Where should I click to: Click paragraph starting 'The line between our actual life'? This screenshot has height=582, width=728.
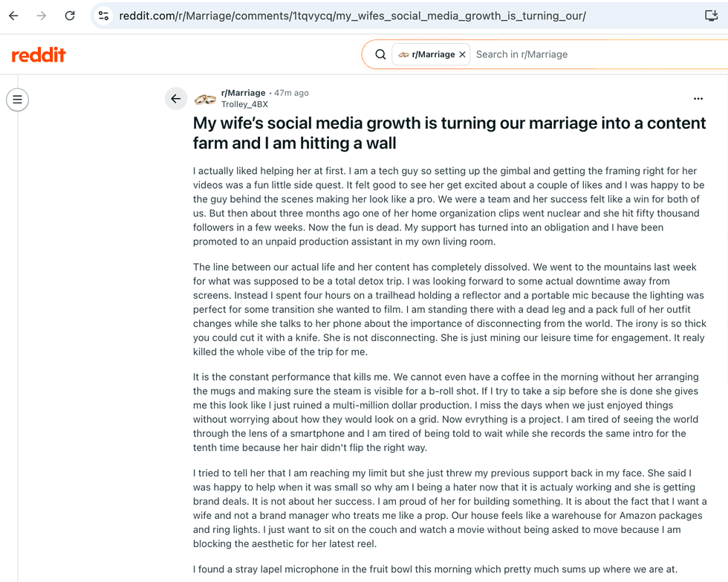[x=449, y=309]
